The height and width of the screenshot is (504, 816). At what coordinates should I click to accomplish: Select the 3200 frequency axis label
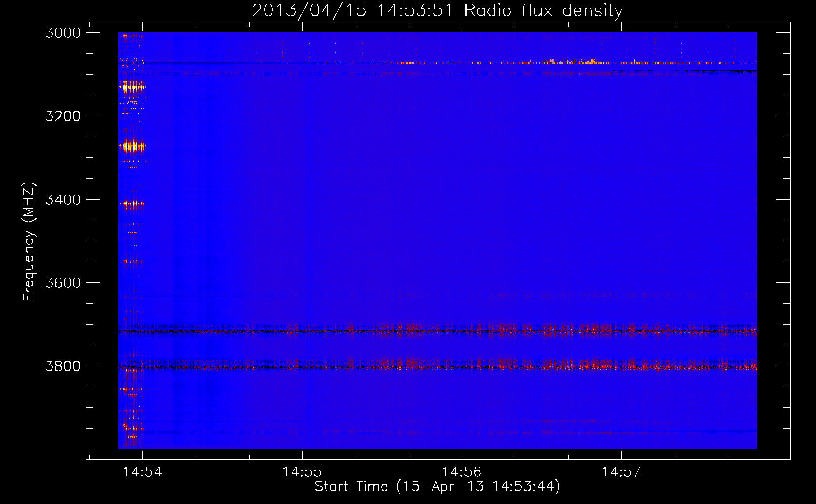tap(63, 116)
